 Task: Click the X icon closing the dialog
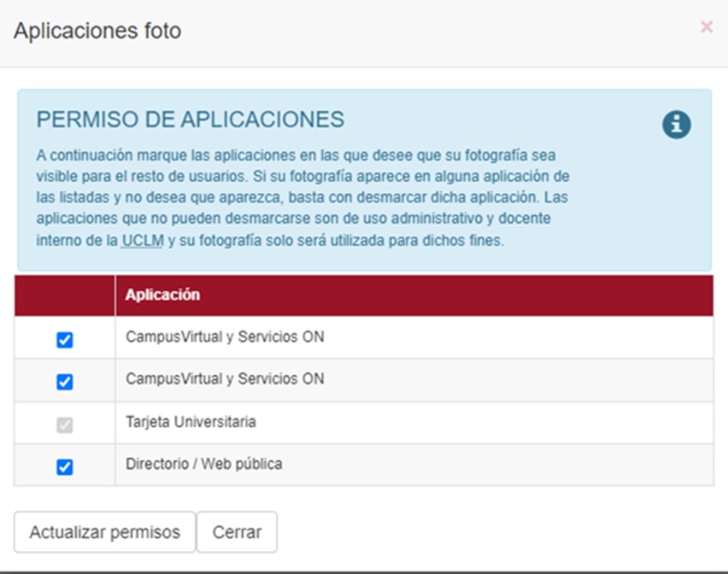tap(707, 27)
